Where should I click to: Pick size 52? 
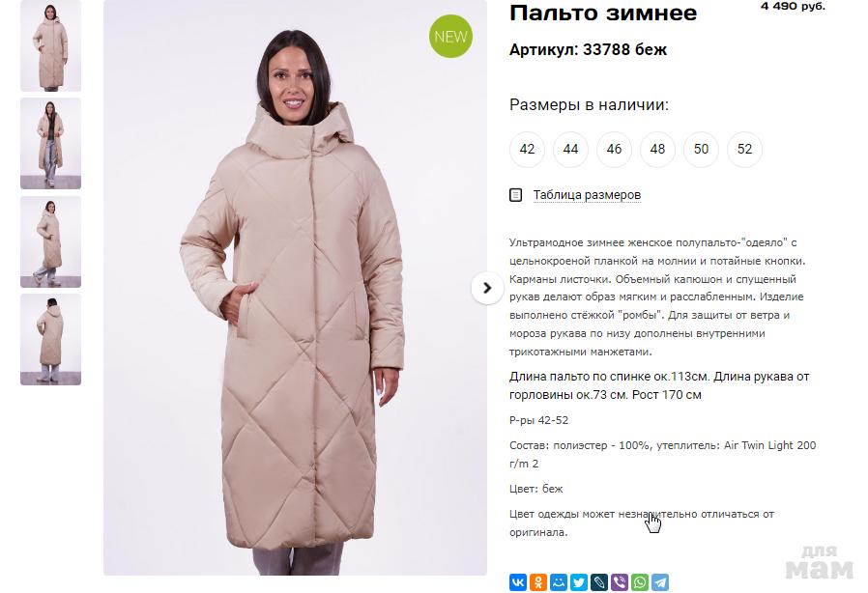coord(744,149)
